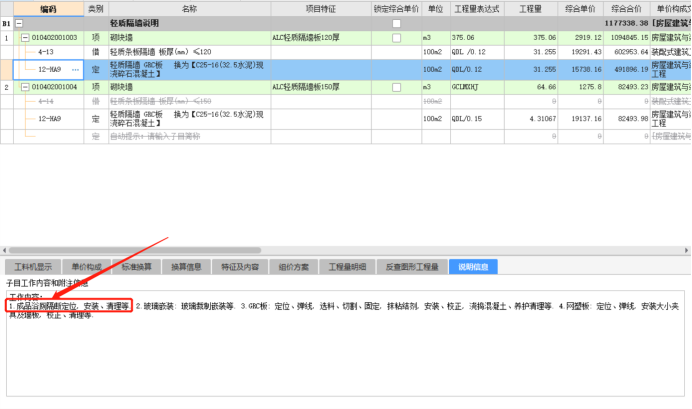Click name cell 轻质条板隔墙 板厚(mm) ≤120
This screenshot has width=692, height=409.
point(189,52)
